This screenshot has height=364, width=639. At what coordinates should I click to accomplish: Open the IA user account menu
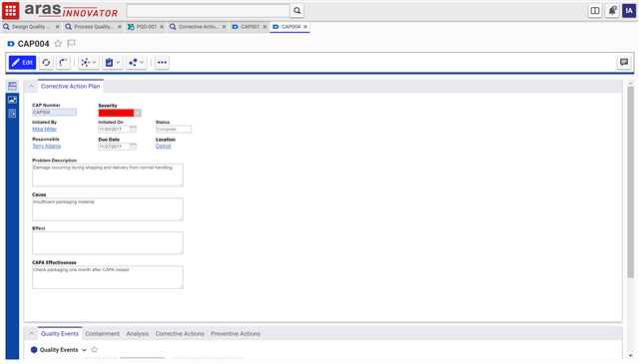click(629, 11)
